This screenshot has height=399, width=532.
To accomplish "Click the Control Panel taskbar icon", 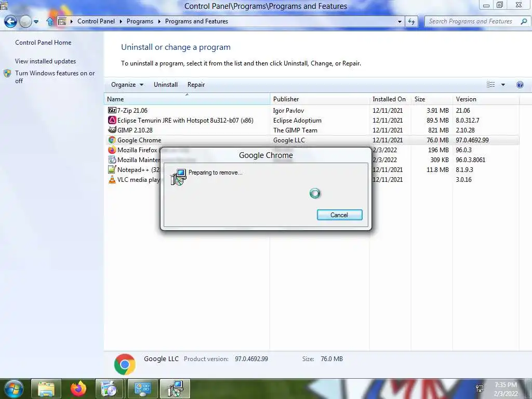I will (142, 389).
